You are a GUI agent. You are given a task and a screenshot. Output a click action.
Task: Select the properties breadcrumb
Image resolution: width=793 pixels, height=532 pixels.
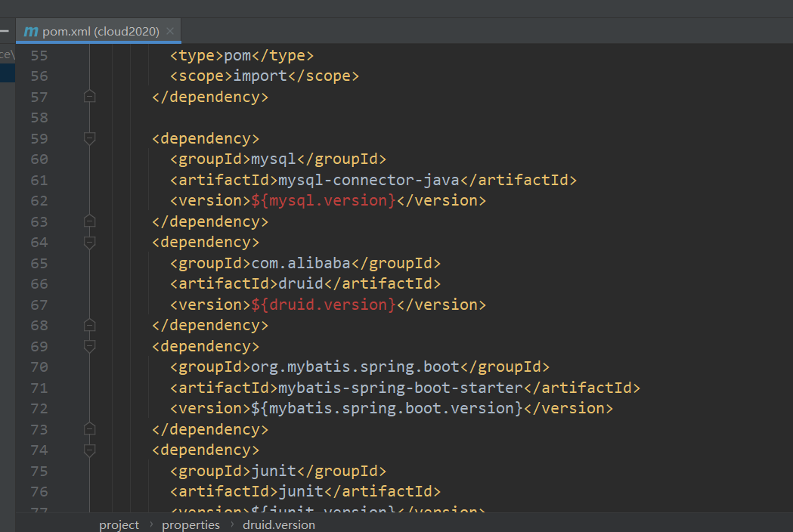191,524
